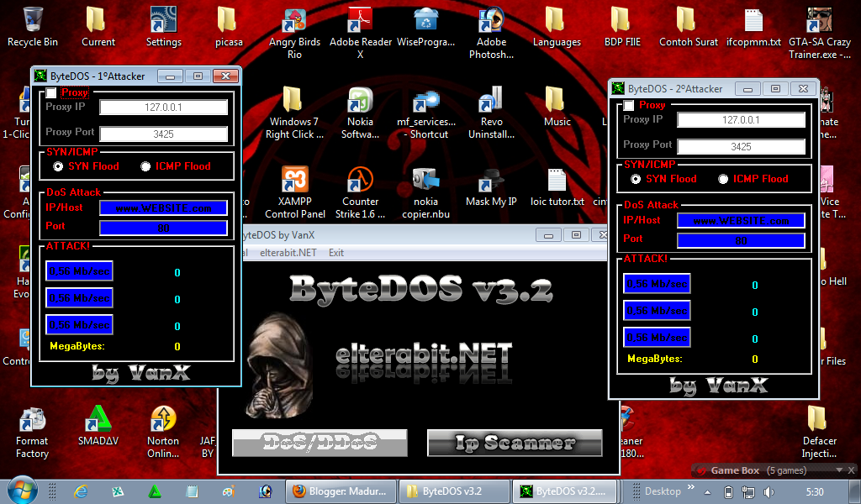Open the XAMPP Control Panel icon
Screen dimensions: 861x504
[x=295, y=192]
